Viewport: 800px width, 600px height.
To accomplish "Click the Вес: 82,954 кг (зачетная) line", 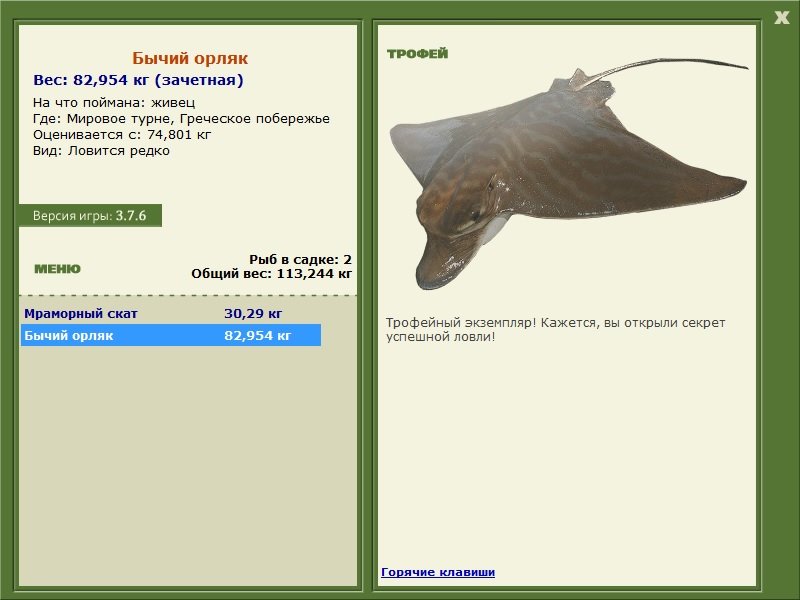I will tap(138, 80).
